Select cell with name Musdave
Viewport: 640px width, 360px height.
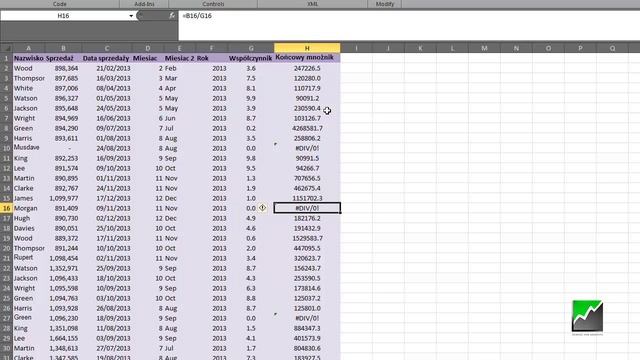point(29,148)
